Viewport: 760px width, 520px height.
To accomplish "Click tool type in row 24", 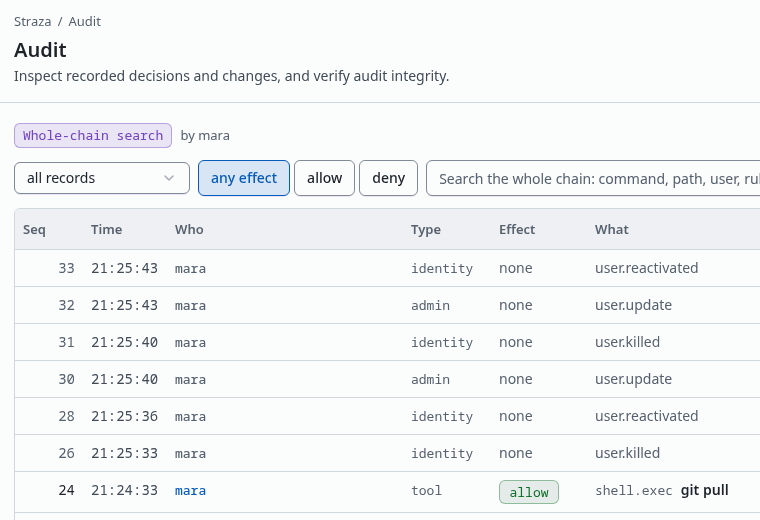I will (x=427, y=490).
